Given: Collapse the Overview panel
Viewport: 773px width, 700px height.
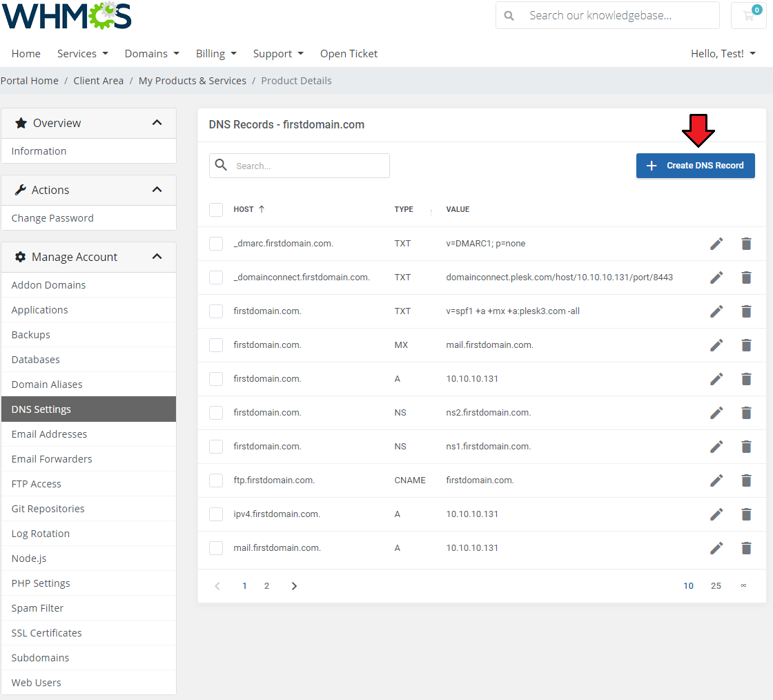Looking at the screenshot, I should coord(157,123).
